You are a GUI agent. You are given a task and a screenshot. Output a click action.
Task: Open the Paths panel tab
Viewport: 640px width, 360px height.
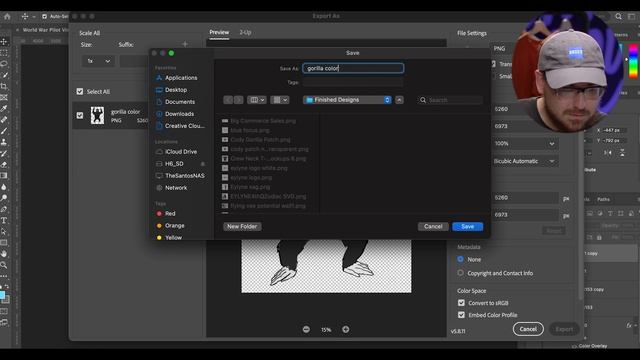coord(603,199)
